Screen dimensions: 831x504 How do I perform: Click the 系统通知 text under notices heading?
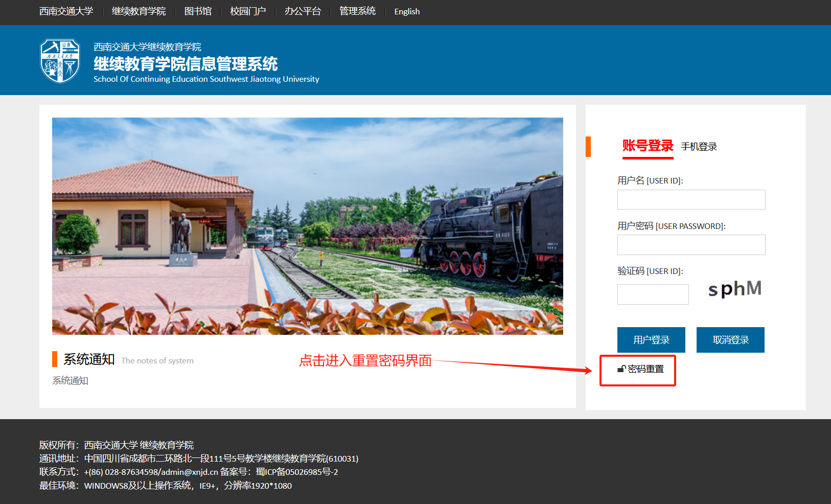(70, 381)
